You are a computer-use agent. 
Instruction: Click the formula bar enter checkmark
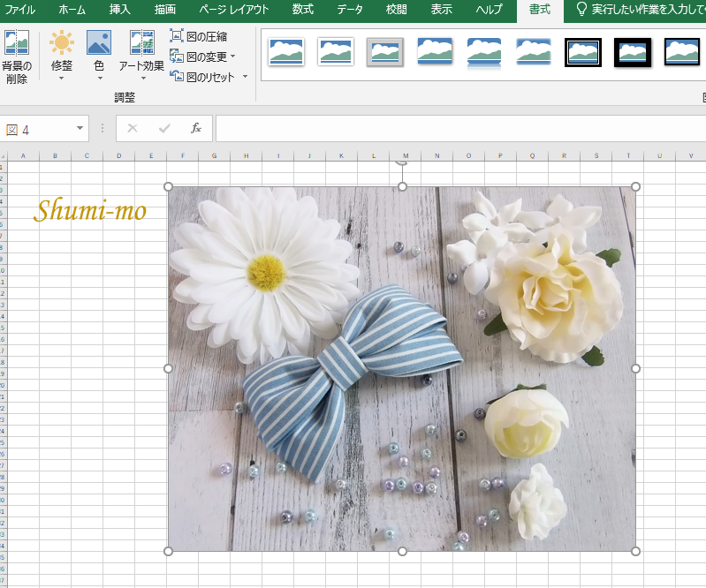(164, 129)
